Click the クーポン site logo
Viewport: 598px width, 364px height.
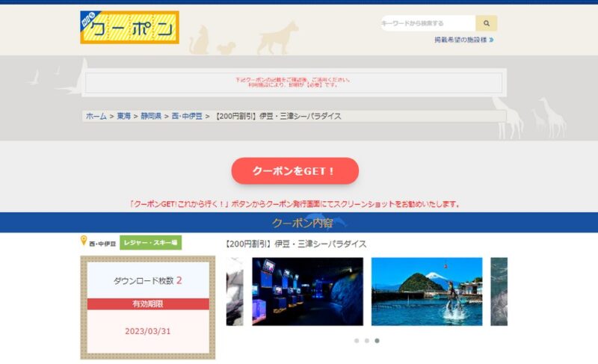click(x=129, y=28)
